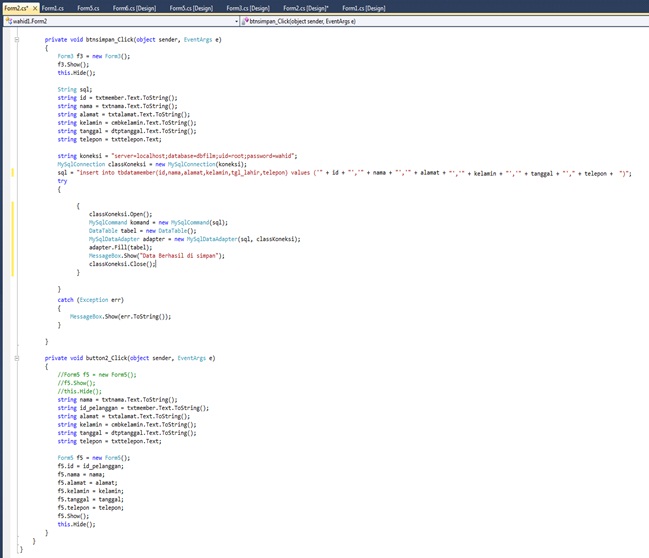This screenshot has height=558, width=649.
Task: Click the 'f3.Show();' line
Action: (73, 65)
